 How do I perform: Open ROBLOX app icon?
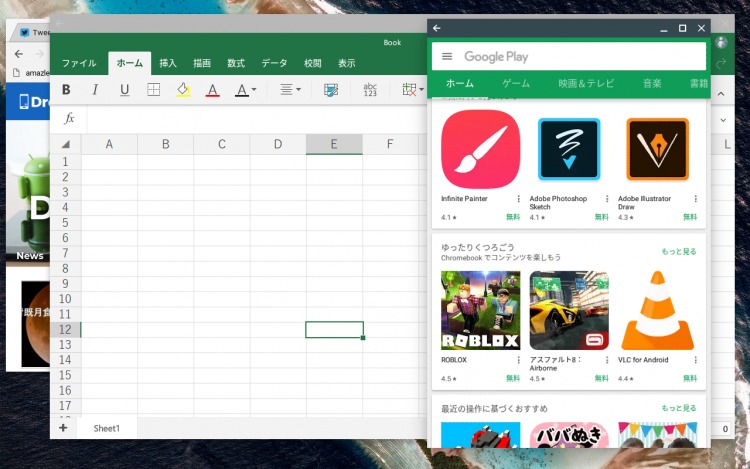[x=480, y=310]
